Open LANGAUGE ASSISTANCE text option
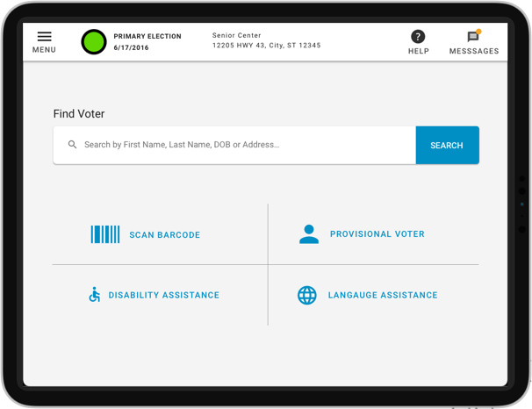 pos(383,296)
